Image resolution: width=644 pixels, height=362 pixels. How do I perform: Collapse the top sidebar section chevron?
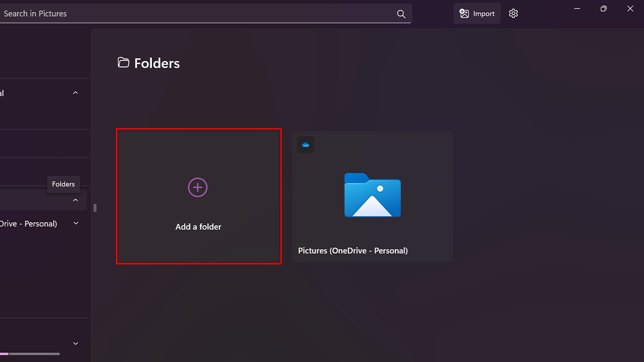point(76,93)
